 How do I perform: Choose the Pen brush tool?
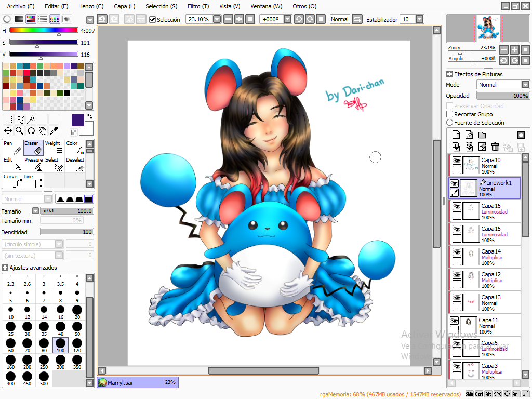12,148
